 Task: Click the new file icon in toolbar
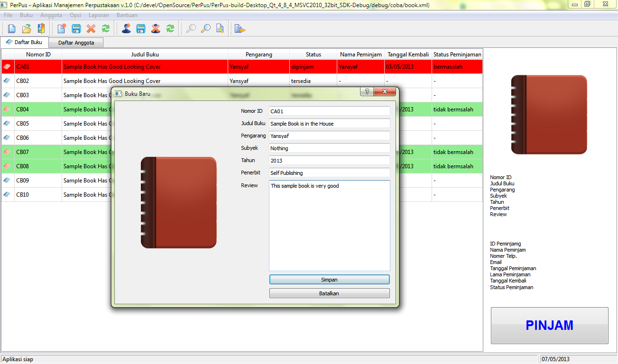pos(12,29)
